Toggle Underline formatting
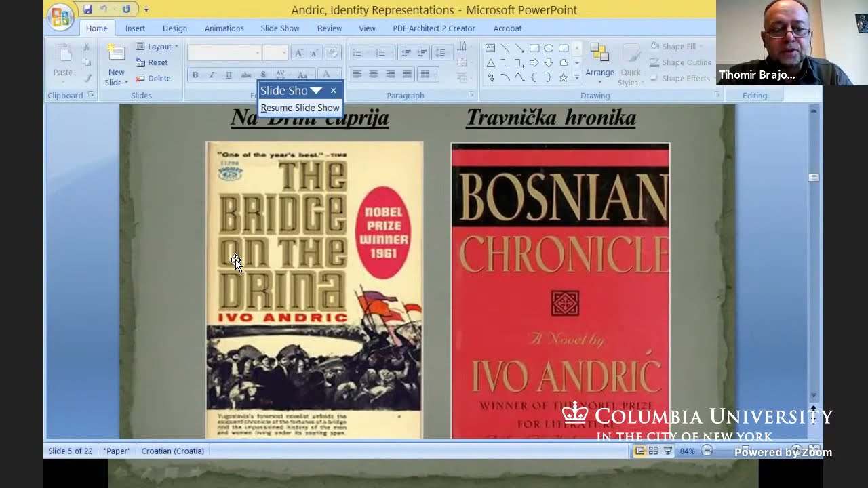This screenshot has width=868, height=488. pos(229,75)
